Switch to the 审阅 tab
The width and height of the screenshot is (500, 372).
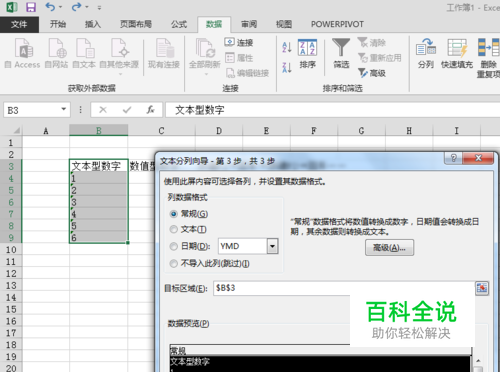coord(249,24)
